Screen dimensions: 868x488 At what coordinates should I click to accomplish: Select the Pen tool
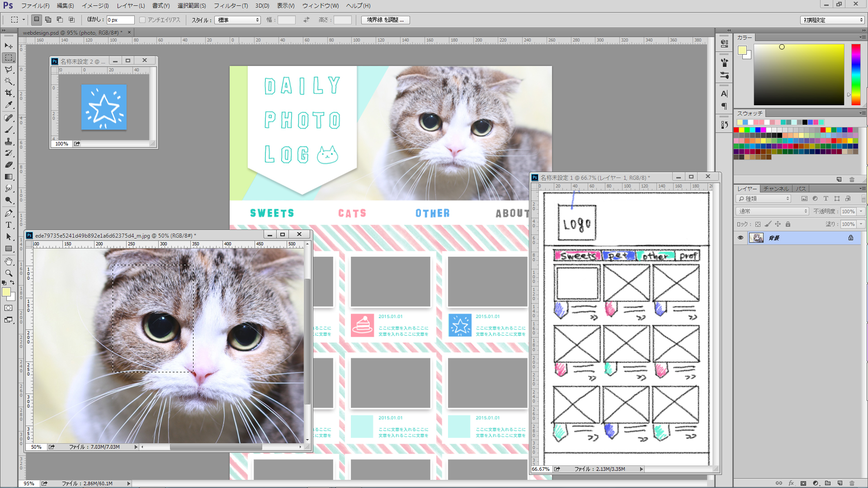(9, 213)
